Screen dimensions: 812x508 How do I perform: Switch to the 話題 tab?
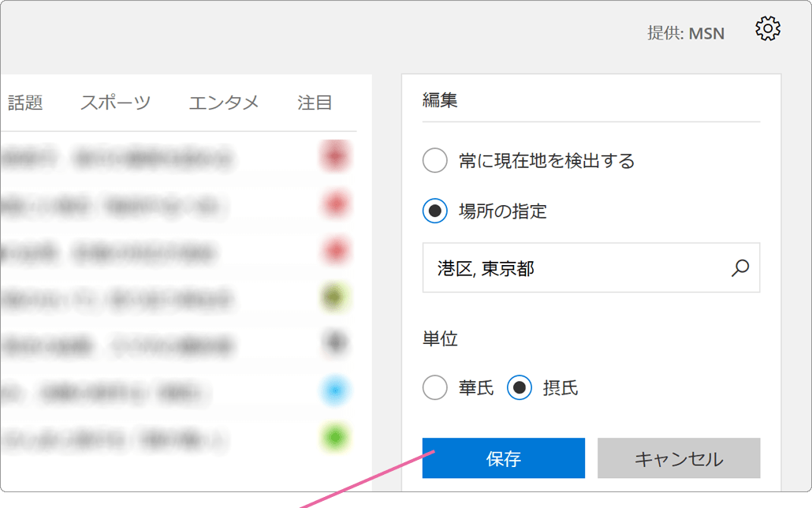pos(25,103)
